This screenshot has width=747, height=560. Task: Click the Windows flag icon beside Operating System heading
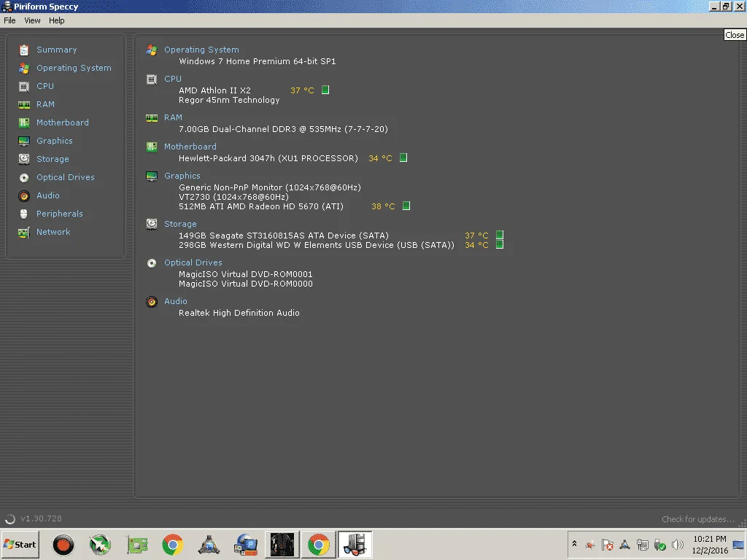click(152, 50)
